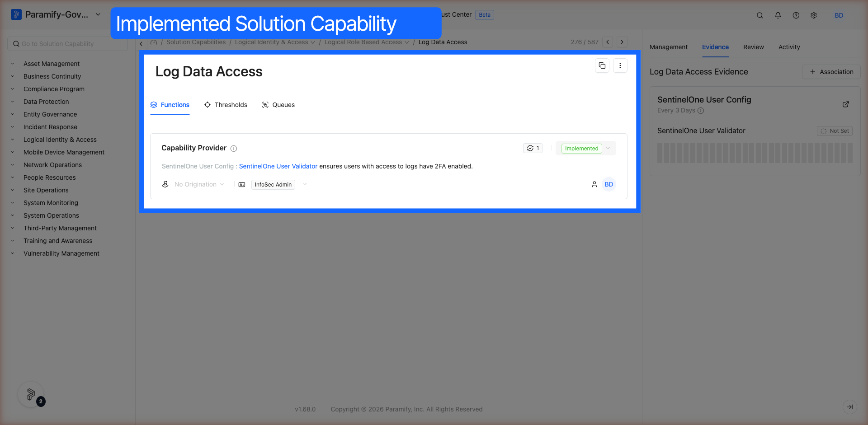This screenshot has height=425, width=868.
Task: Click the origination icon beside No Origination
Action: pos(165,184)
